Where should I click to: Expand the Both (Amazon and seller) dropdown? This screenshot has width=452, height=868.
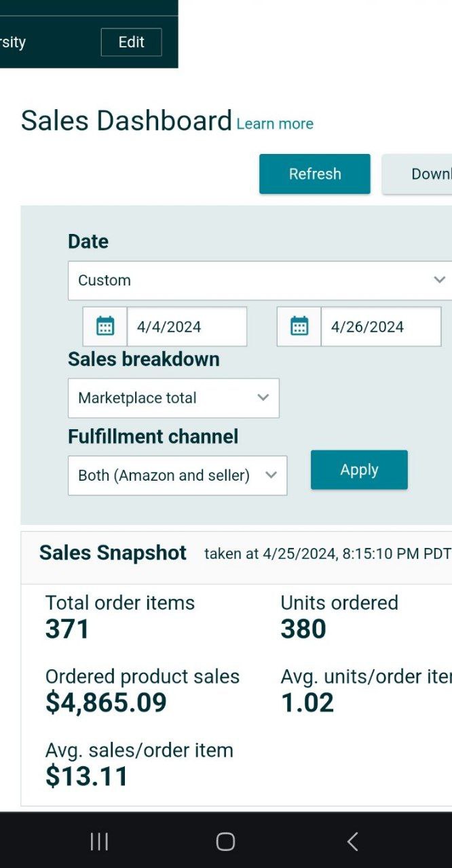[177, 475]
